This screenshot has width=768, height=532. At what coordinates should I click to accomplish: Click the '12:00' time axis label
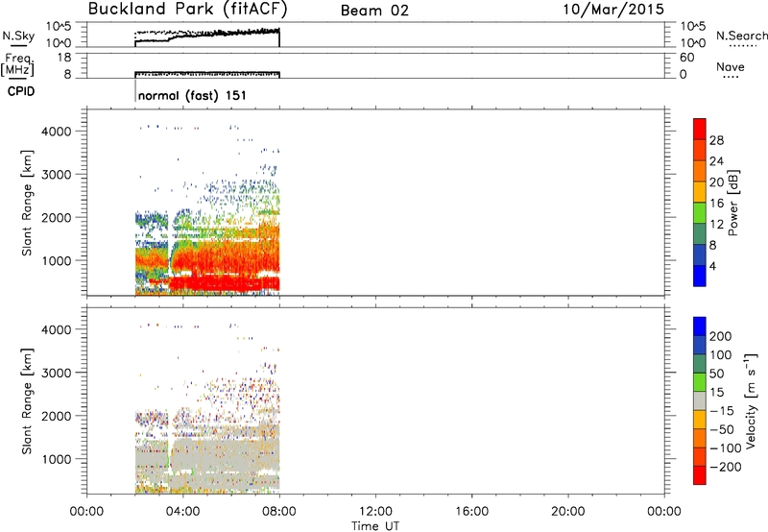pos(375,512)
